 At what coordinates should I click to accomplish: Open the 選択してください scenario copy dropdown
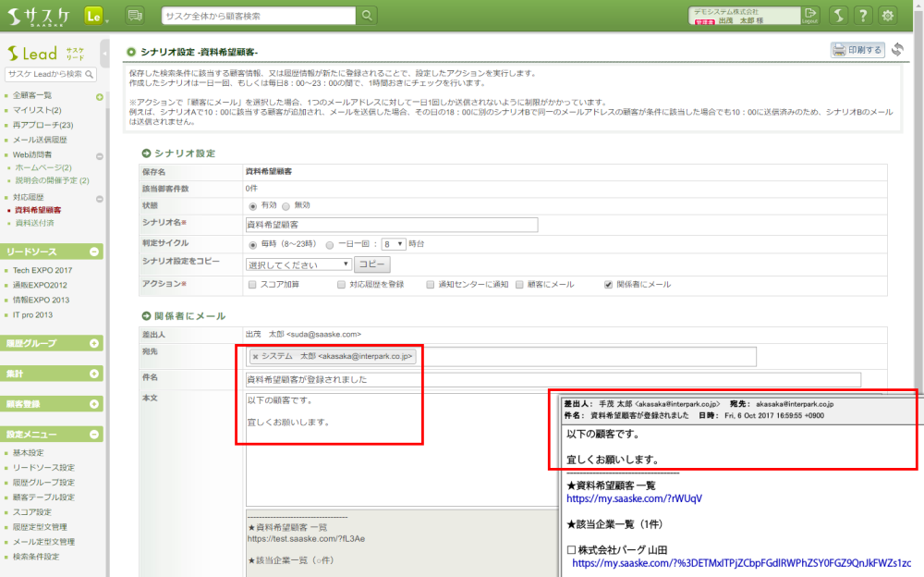click(298, 264)
